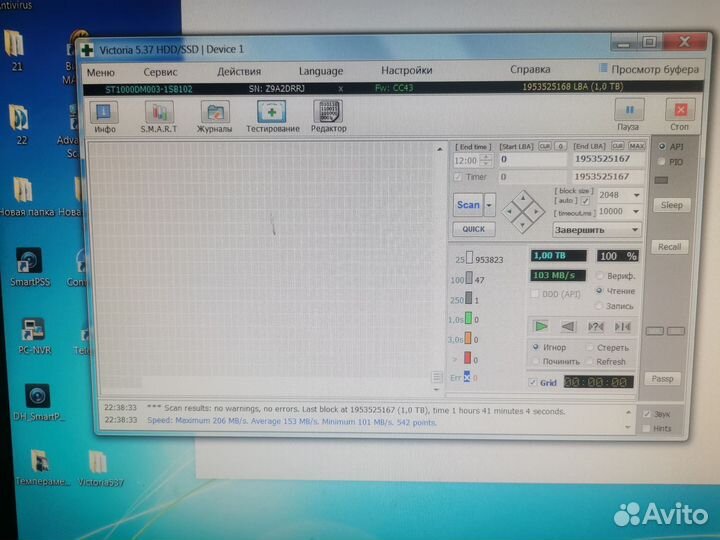Open the Меню menu
This screenshot has height=540, width=720.
(101, 73)
